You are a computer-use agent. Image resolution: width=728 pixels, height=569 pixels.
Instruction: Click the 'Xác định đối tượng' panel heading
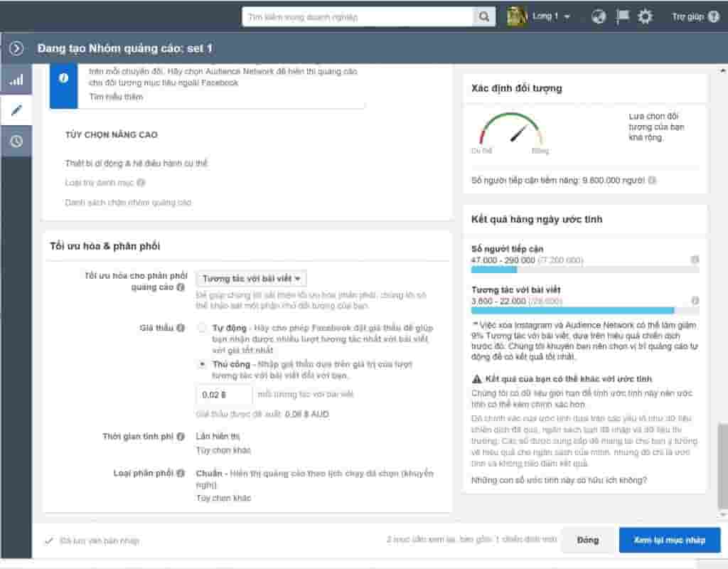coord(517,88)
